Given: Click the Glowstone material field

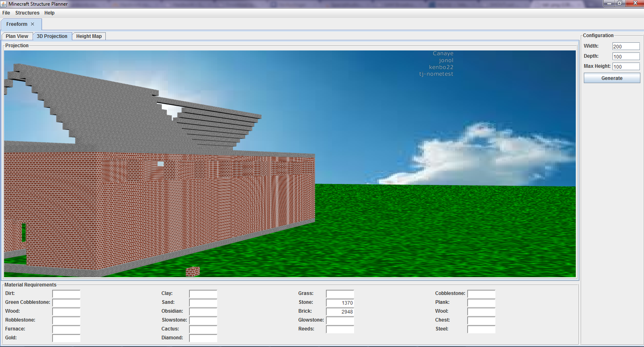Looking at the screenshot, I should (x=340, y=320).
